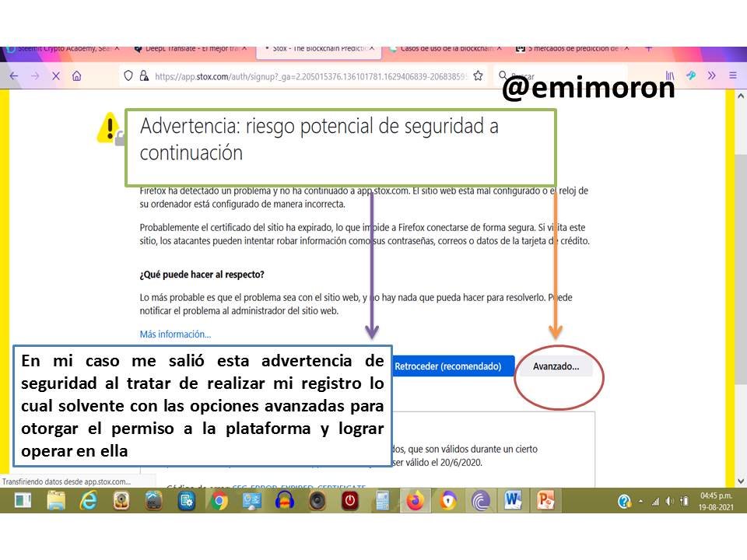
Task: Click the address bar URL field
Action: (x=310, y=75)
